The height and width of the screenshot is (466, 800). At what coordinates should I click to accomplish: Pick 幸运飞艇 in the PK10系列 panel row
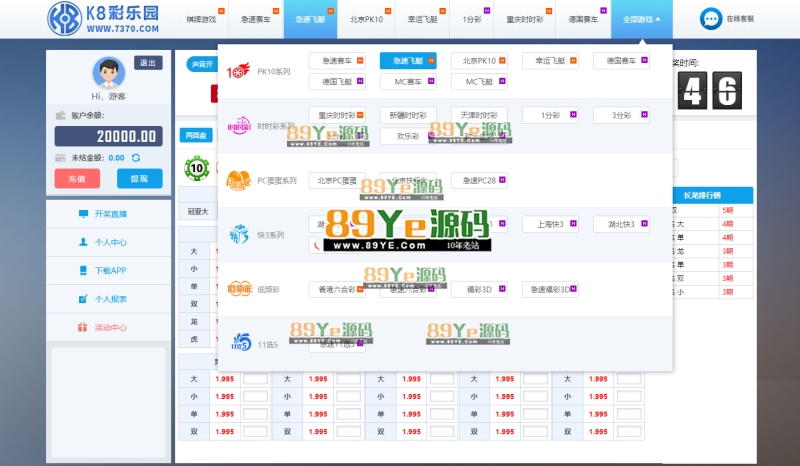[550, 61]
